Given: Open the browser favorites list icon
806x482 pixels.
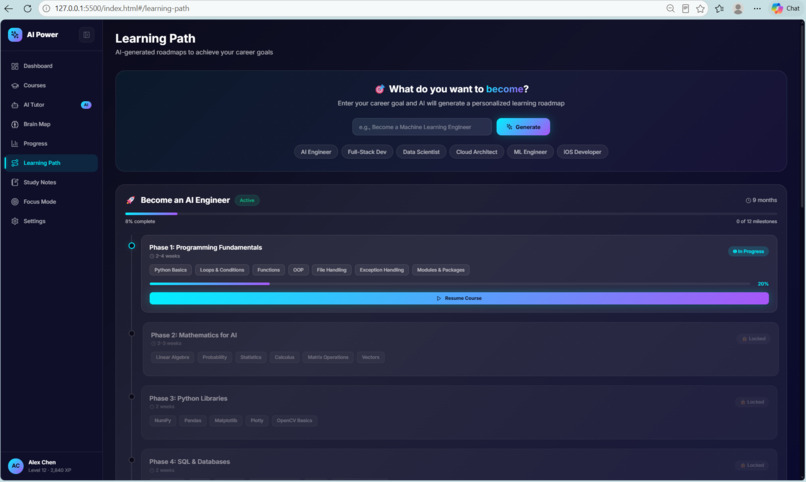Looking at the screenshot, I should pos(719,8).
